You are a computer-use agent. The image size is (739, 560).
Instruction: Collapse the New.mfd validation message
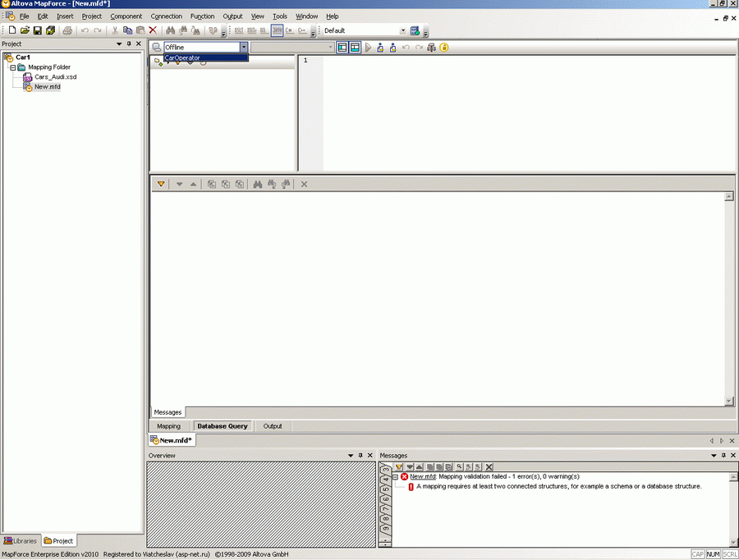point(396,477)
